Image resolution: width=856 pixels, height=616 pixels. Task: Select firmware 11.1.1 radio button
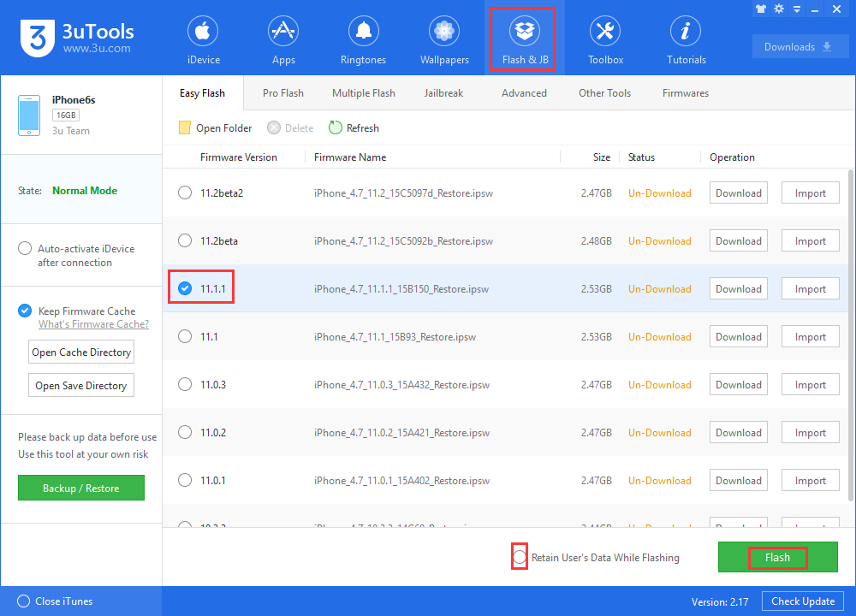pyautogui.click(x=185, y=288)
